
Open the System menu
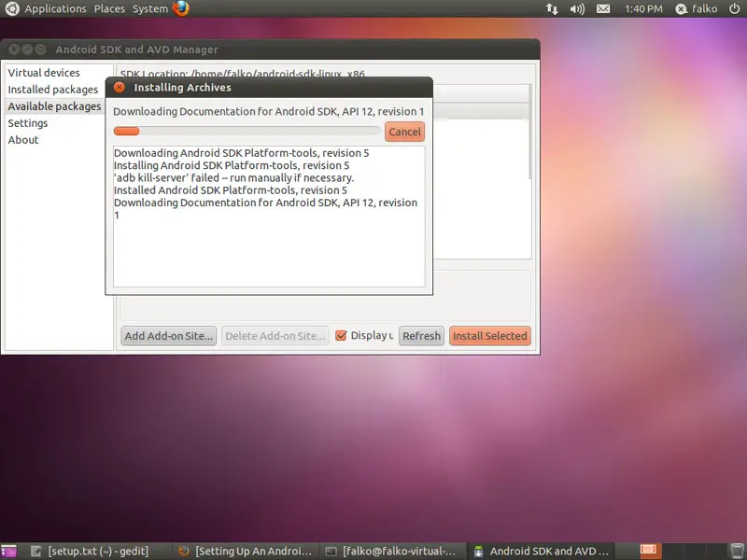click(150, 8)
